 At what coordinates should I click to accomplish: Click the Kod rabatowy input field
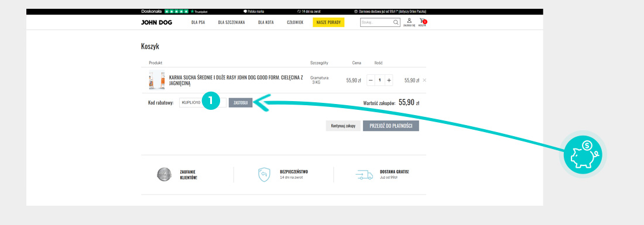203,103
